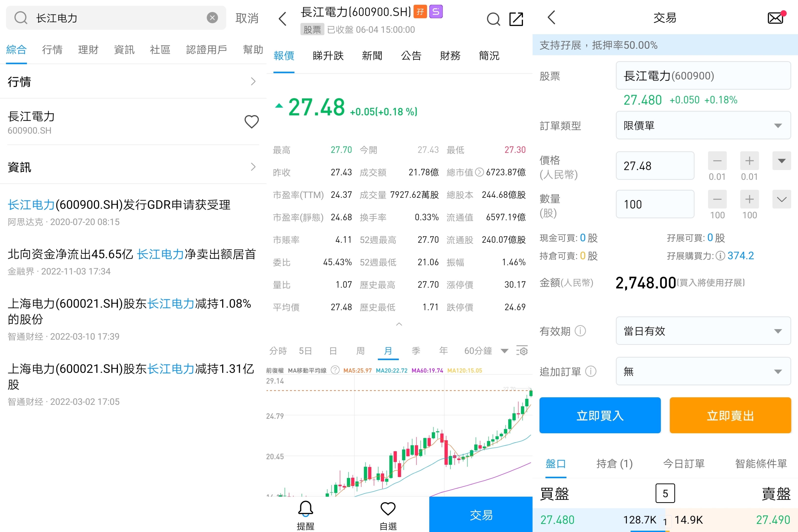The height and width of the screenshot is (532, 798).
Task: Select the 月 chart period
Action: pos(388,351)
